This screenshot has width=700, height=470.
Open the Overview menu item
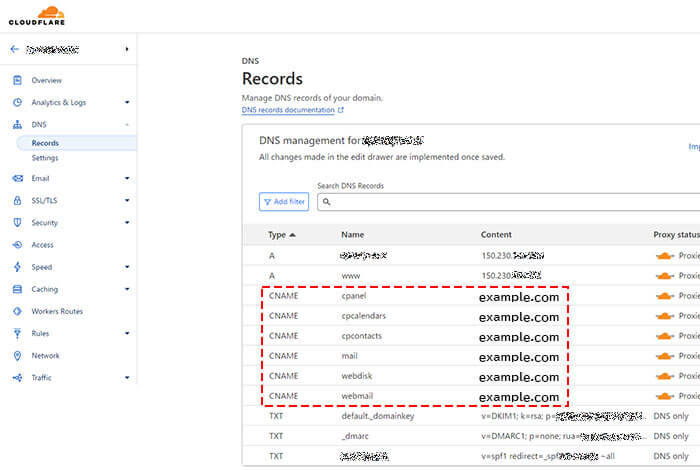pyautogui.click(x=46, y=80)
